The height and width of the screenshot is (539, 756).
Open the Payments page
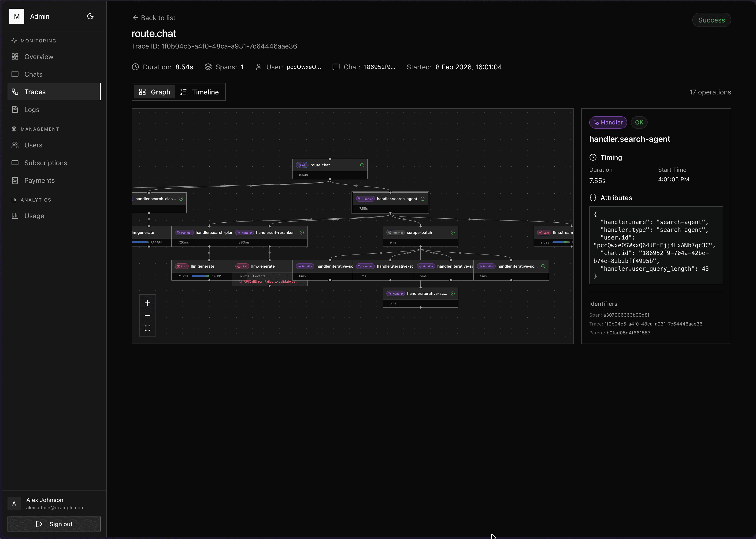tap(39, 180)
